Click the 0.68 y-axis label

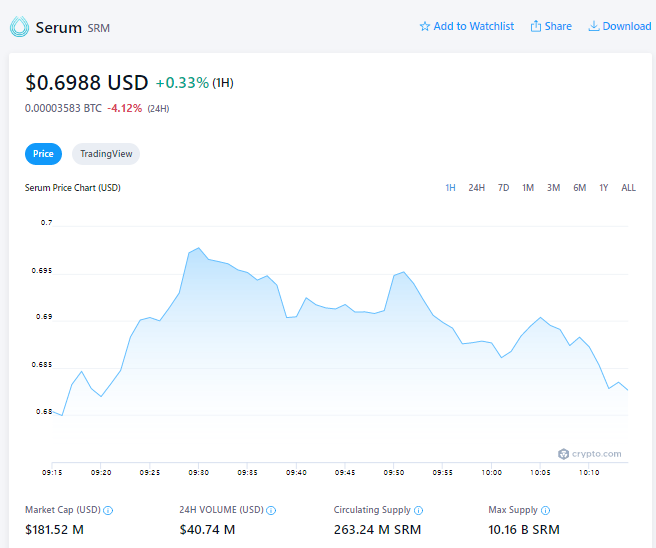pyautogui.click(x=44, y=412)
